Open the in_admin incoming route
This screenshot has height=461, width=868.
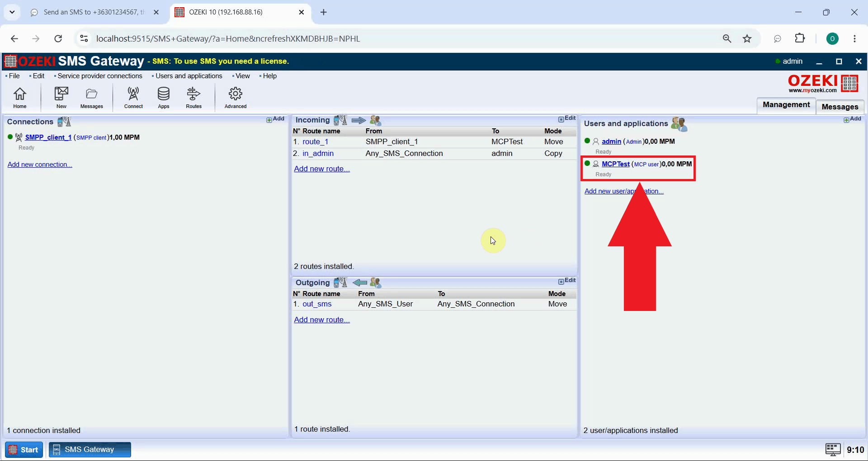[x=318, y=153]
